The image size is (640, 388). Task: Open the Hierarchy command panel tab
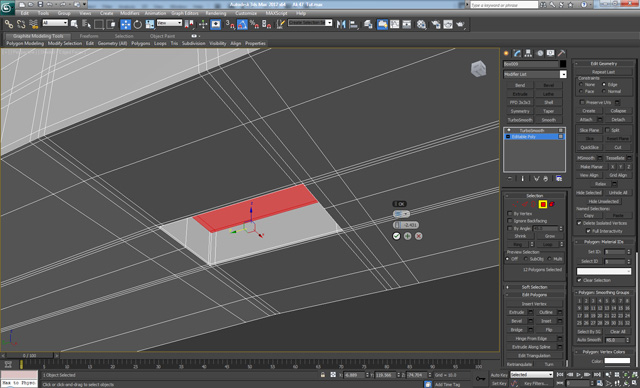(x=529, y=53)
